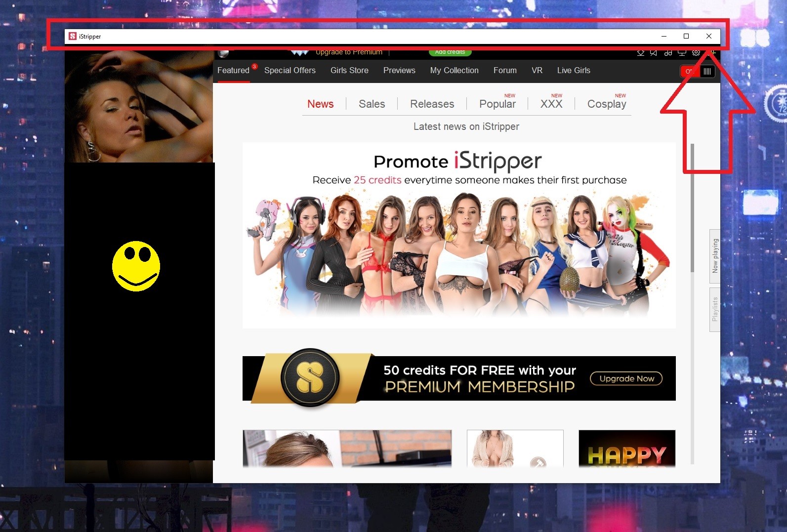
Task: Select the Releases sub-tab
Action: [x=432, y=104]
